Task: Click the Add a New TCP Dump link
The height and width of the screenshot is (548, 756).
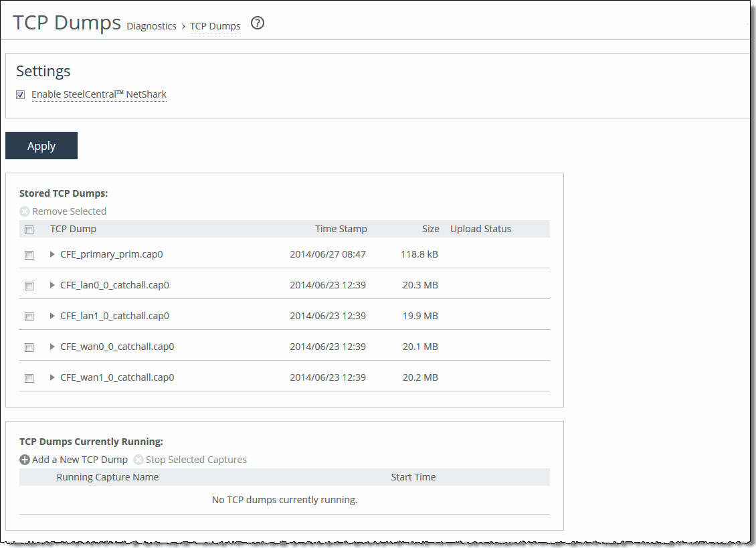Action: (80, 460)
